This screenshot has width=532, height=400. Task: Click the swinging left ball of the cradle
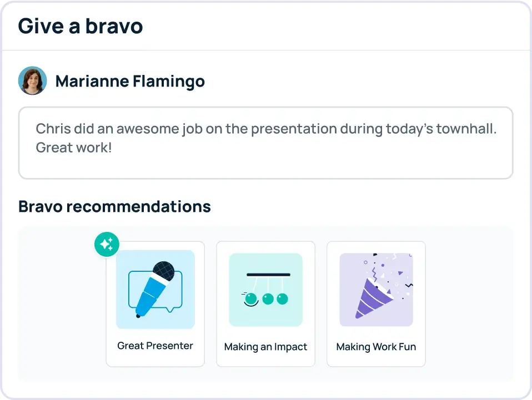[251, 300]
